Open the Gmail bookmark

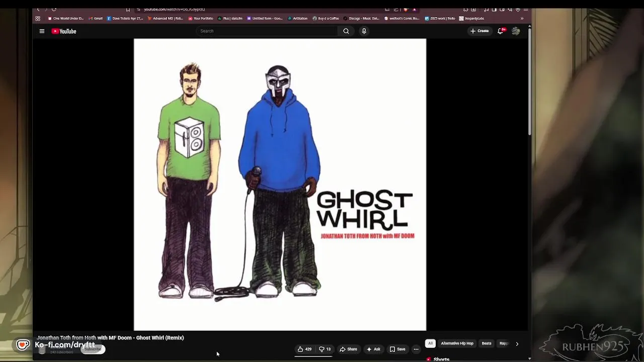click(x=96, y=19)
